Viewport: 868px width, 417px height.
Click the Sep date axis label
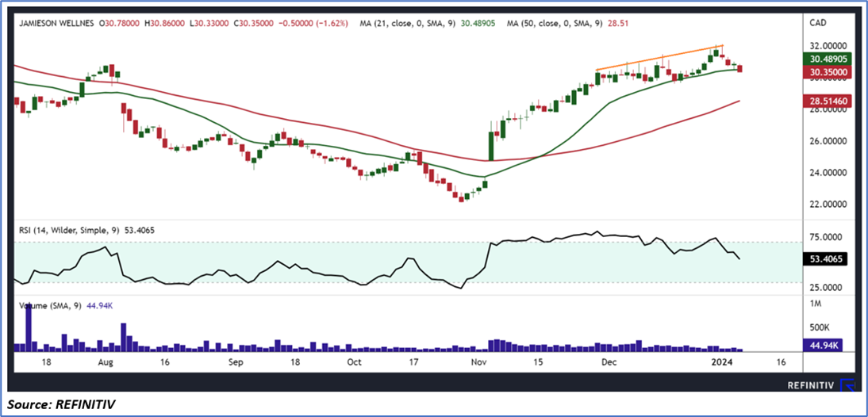coord(236,363)
